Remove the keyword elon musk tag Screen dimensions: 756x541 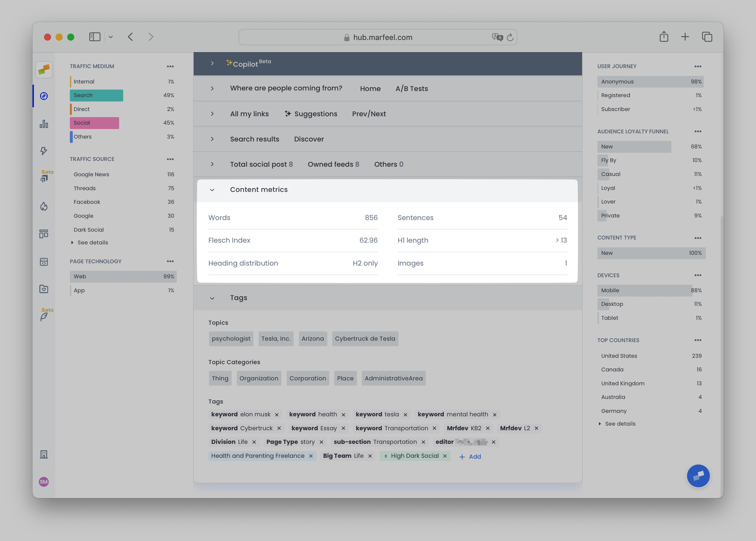pos(277,414)
